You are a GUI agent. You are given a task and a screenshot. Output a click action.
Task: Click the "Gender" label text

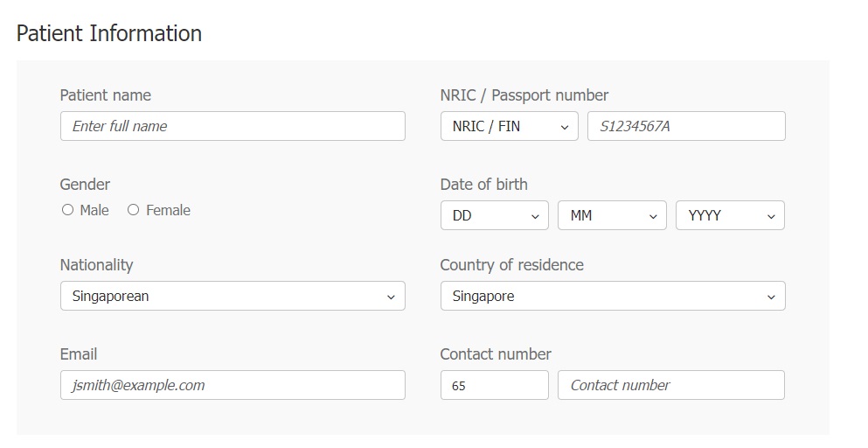click(x=85, y=185)
